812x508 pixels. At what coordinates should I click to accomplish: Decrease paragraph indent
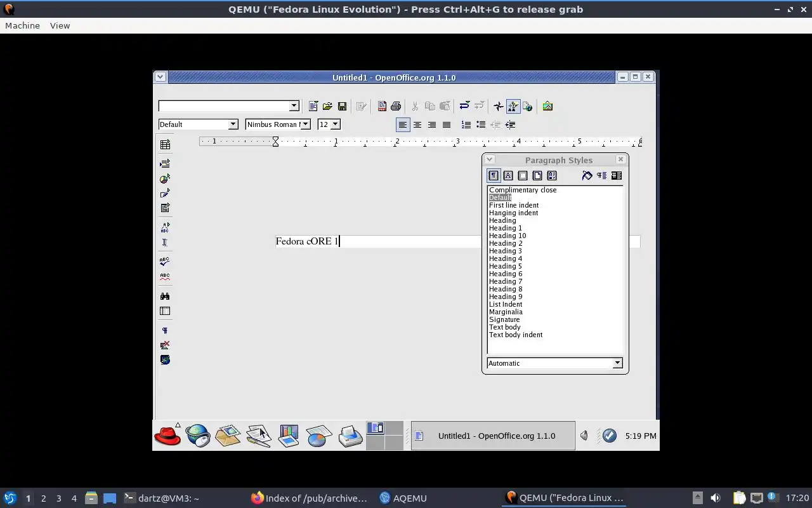[495, 124]
